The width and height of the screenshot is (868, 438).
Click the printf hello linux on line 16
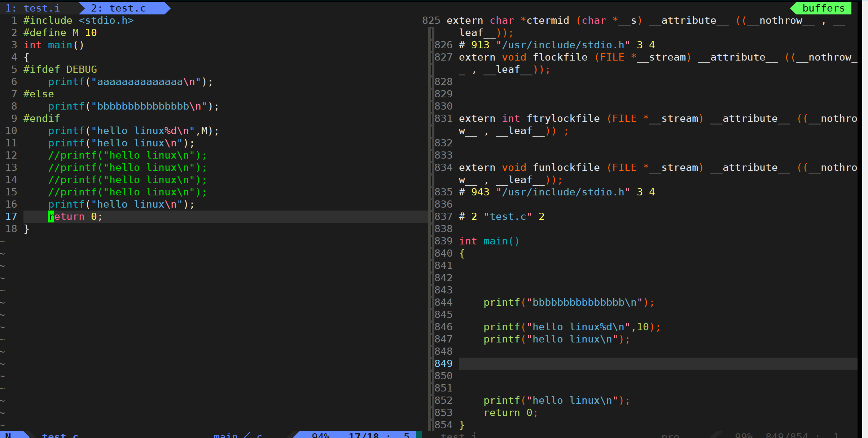[121, 204]
